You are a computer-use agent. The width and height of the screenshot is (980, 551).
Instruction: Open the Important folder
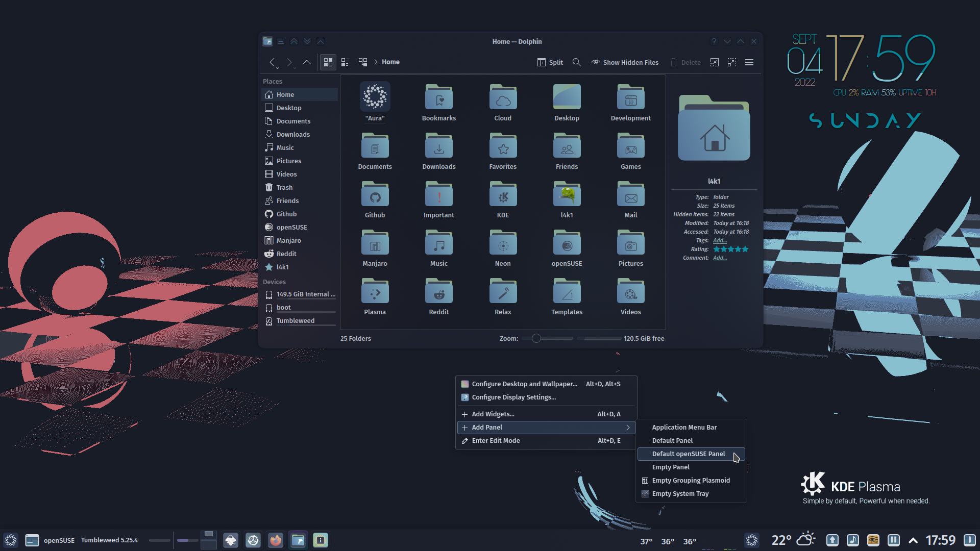tap(439, 199)
